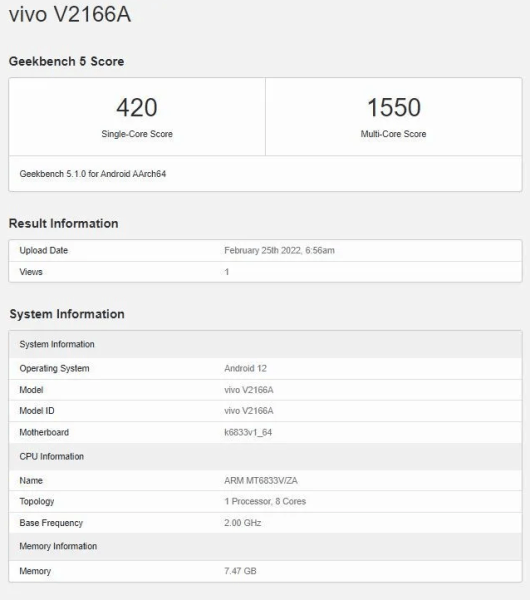530x600 pixels.
Task: Select the Motherboard value k6833v1_64
Action: [248, 432]
